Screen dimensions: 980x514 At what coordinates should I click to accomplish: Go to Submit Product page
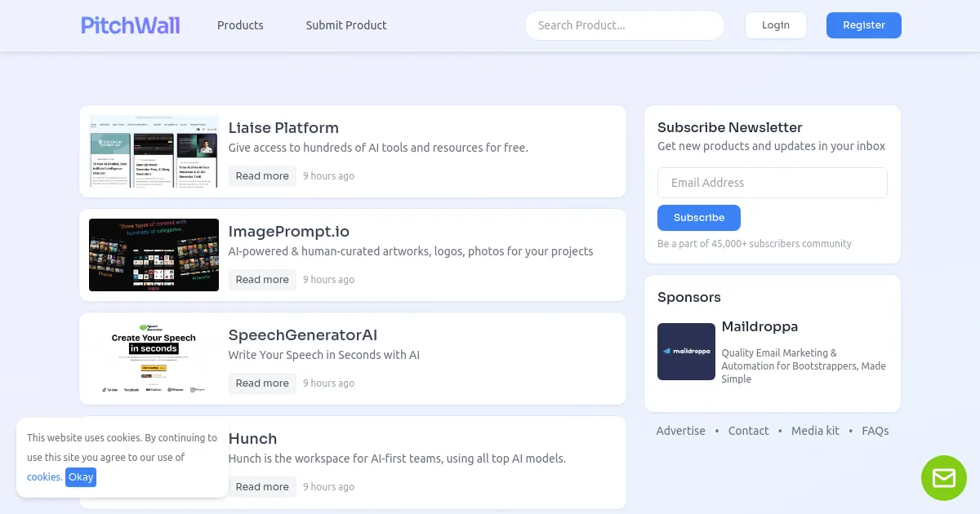point(346,25)
